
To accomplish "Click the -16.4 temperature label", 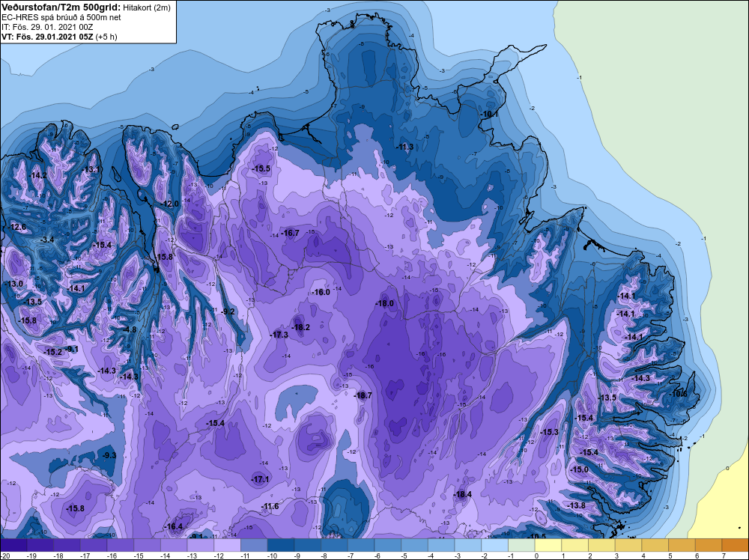I will pos(174,526).
